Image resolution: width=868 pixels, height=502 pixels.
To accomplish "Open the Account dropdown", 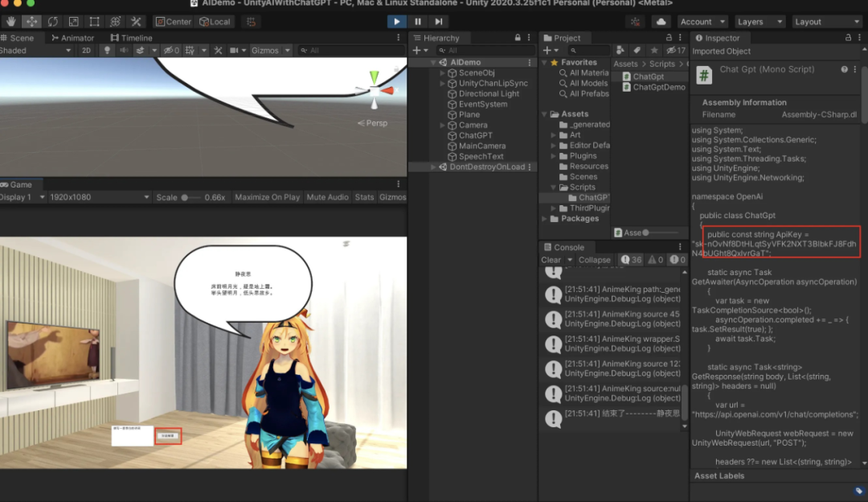I will 702,22.
